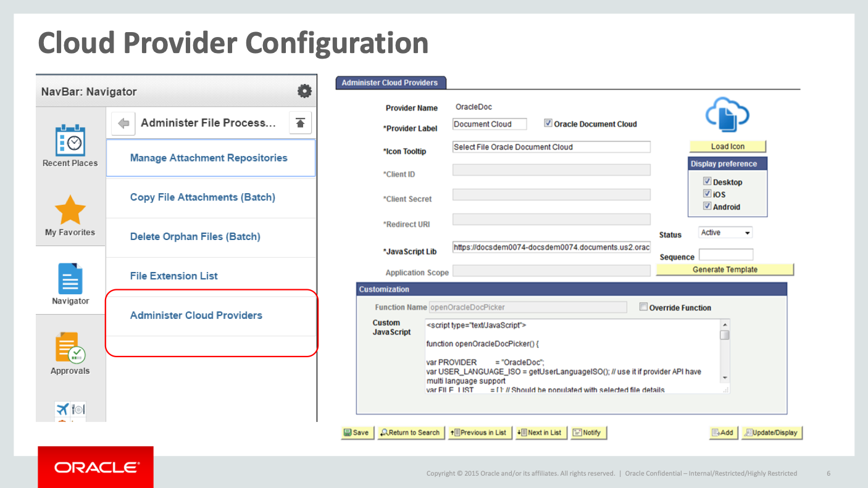Click the Add button
Viewport: 868px width, 488px height.
click(723, 432)
